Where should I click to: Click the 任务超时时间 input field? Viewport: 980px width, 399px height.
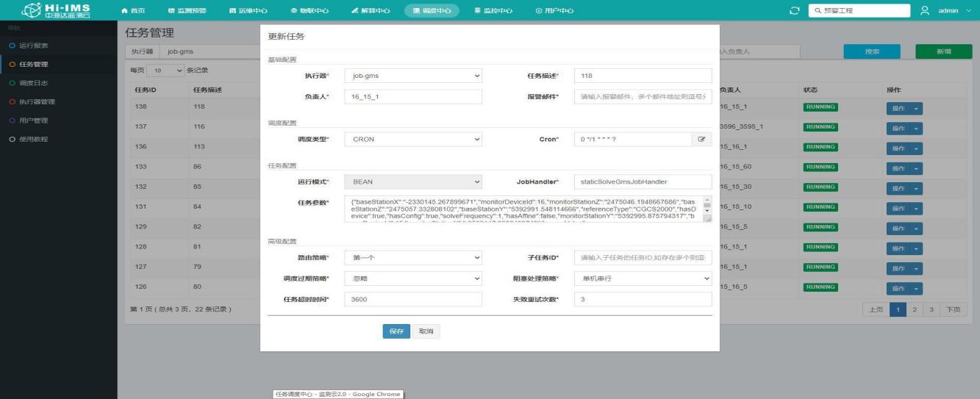[x=412, y=299]
